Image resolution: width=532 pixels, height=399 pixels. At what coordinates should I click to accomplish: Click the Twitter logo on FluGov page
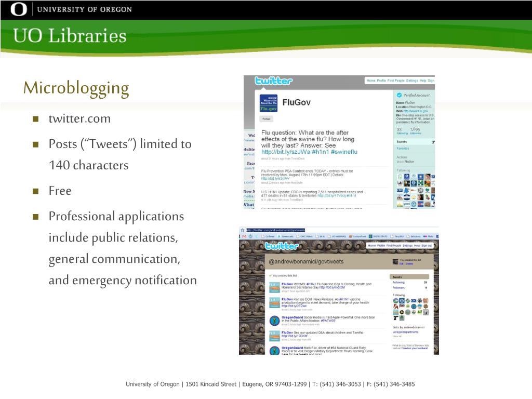pos(273,81)
